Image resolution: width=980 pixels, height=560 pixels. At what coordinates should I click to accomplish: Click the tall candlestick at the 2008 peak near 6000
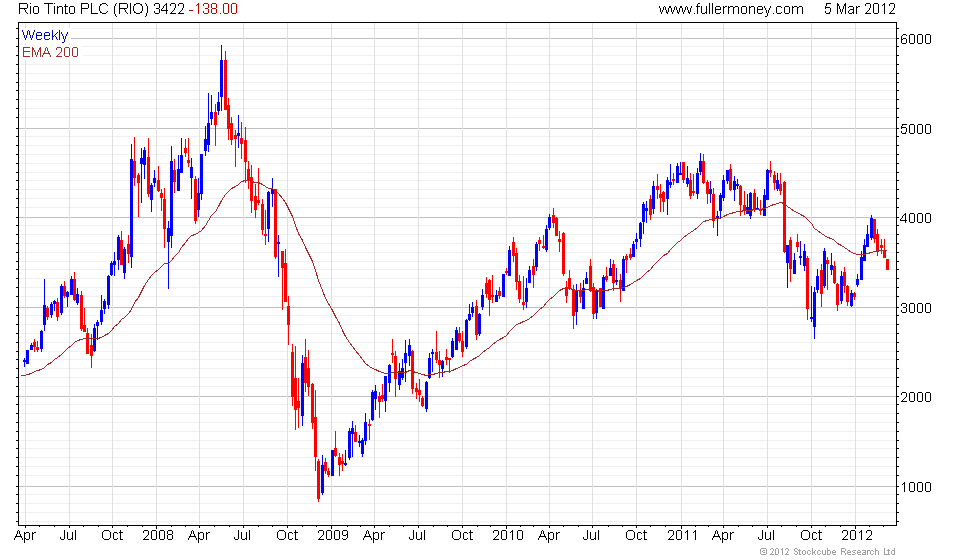[221, 78]
